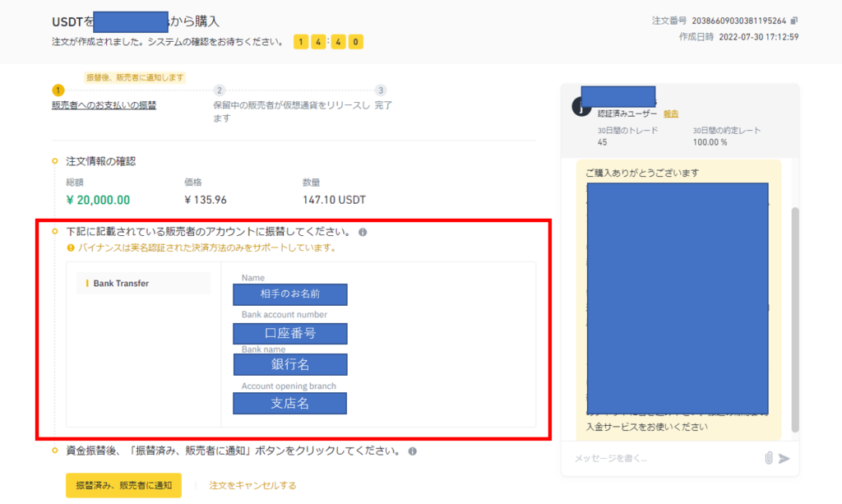Click the step 3 完了 circle
The height and width of the screenshot is (504, 842).
[380, 90]
